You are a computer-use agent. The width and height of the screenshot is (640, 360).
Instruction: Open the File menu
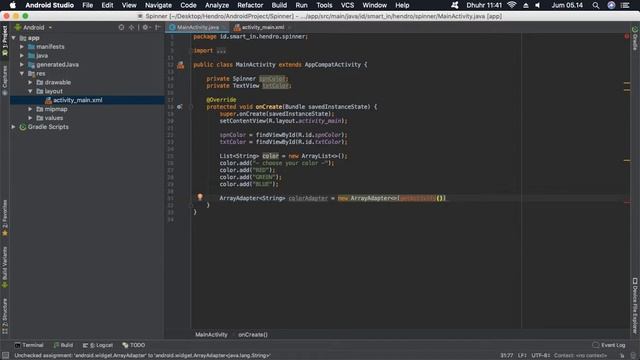click(x=87, y=5)
